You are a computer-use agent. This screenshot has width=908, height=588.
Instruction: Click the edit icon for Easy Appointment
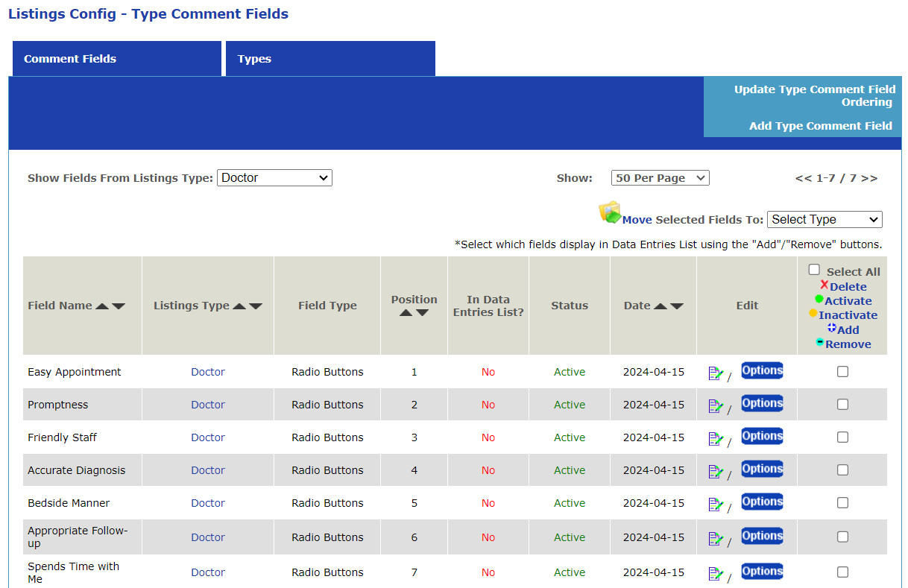pyautogui.click(x=716, y=373)
